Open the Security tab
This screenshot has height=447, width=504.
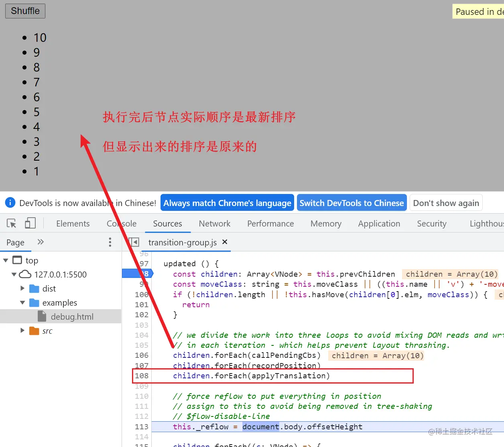click(x=432, y=224)
